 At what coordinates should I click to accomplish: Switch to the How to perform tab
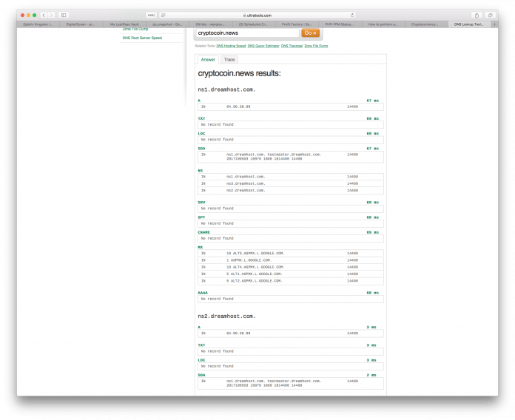pyautogui.click(x=383, y=24)
